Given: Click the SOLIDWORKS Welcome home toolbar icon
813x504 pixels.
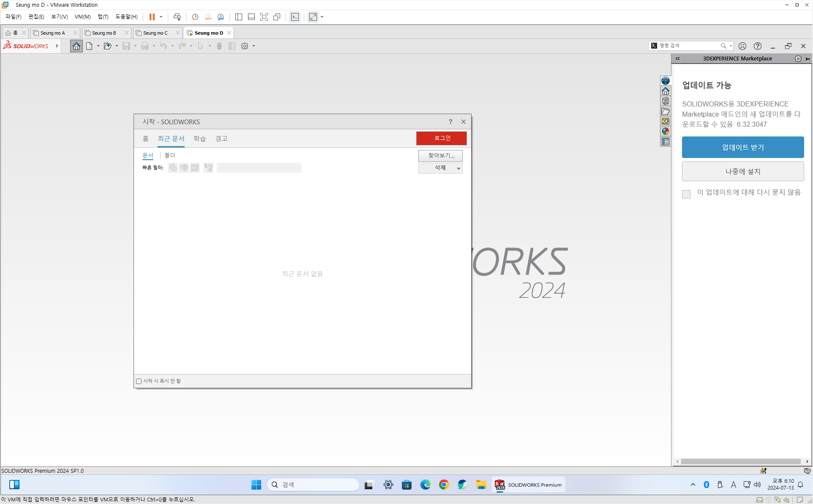Looking at the screenshot, I should (76, 46).
